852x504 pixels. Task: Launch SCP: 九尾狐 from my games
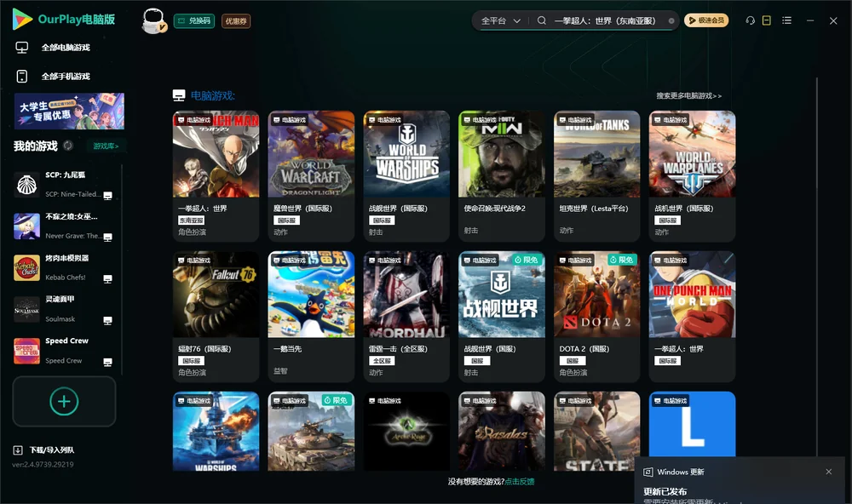click(x=63, y=185)
